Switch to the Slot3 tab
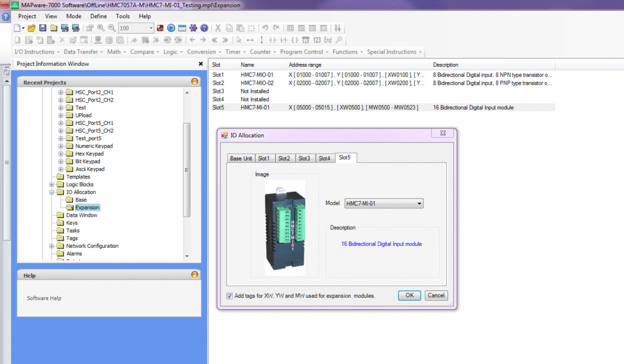This screenshot has height=364, width=624. pyautogui.click(x=305, y=158)
